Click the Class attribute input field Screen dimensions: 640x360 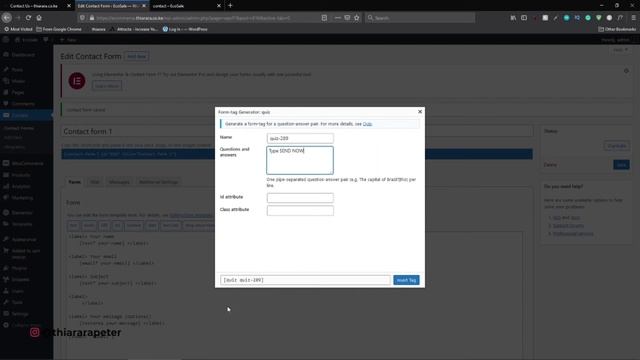coord(300,211)
